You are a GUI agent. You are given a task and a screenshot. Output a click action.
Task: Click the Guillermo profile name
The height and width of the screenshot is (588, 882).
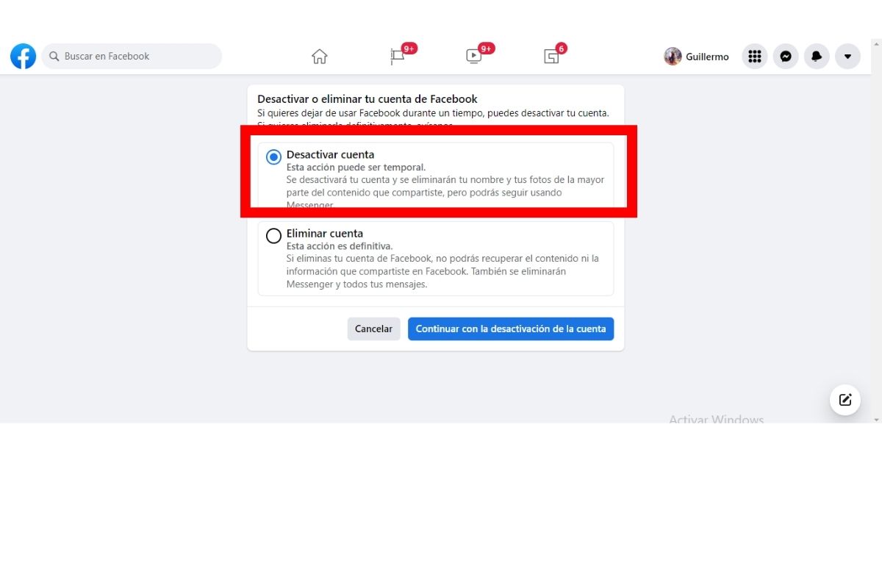(707, 57)
